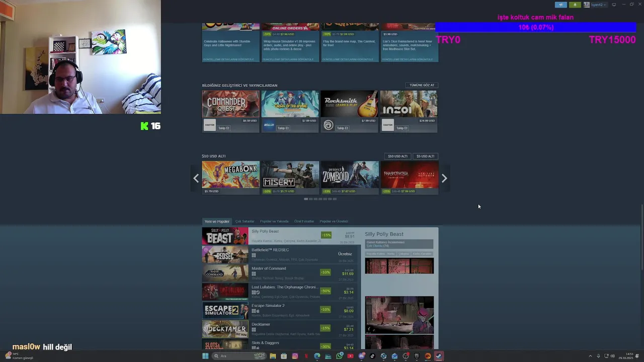Image resolution: width=644 pixels, height=362 pixels.
Task: Open WhatsApp from the taskbar
Action: (x=340, y=356)
